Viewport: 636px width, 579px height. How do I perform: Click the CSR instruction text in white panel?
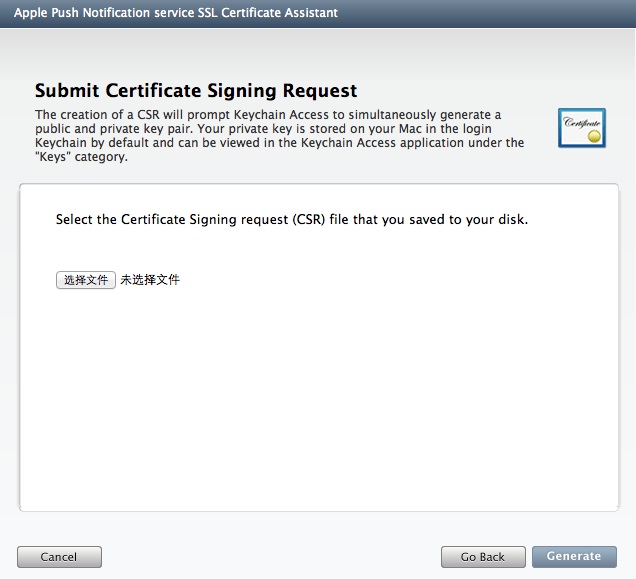tap(291, 219)
